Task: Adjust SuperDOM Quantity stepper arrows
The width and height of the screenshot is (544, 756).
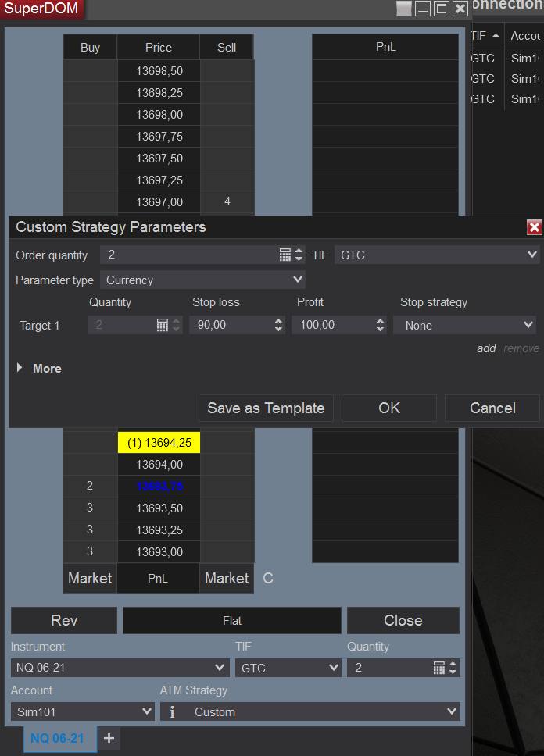Action: click(x=453, y=668)
